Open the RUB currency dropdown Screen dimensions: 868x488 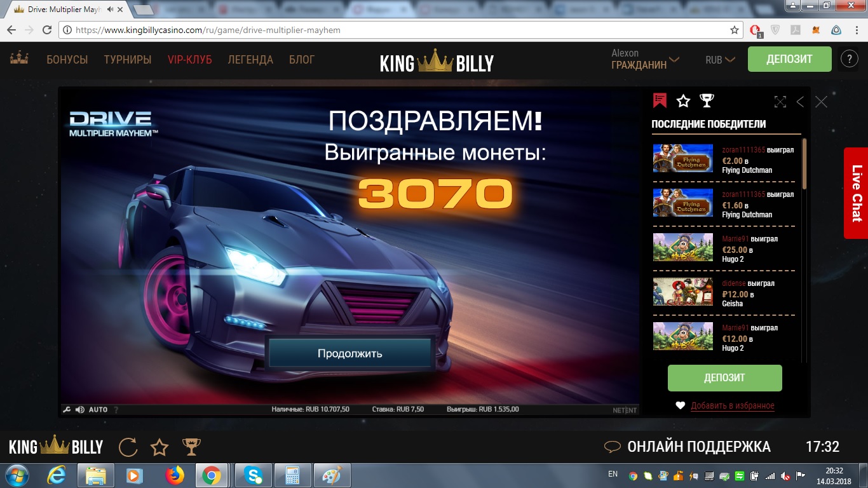coord(720,60)
